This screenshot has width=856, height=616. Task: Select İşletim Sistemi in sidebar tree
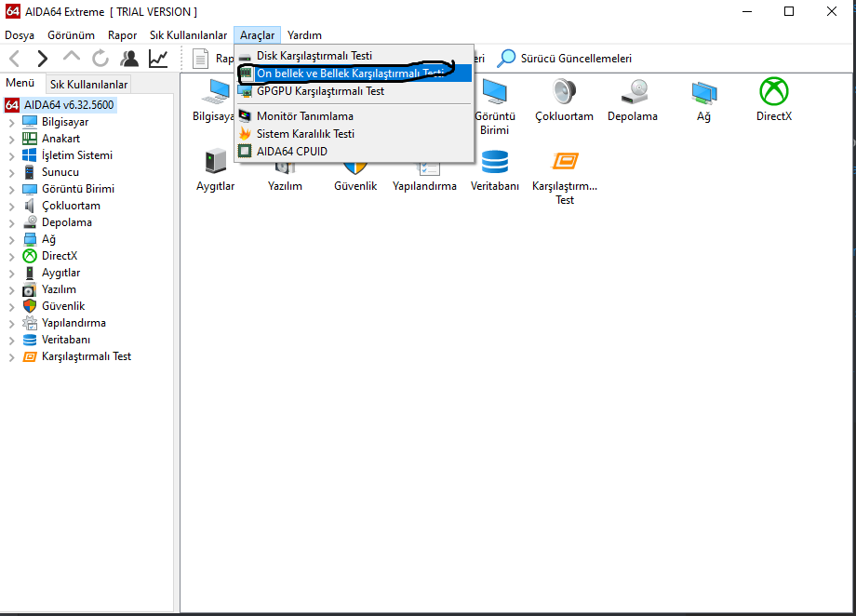pyautogui.click(x=76, y=155)
